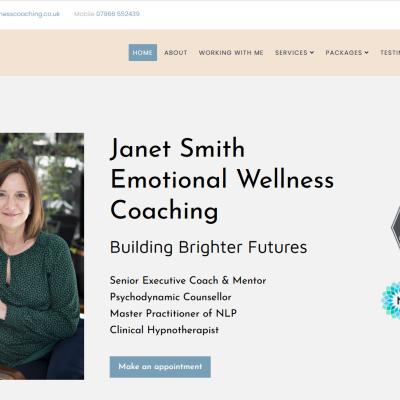Click the Master Practitioner of NLP line
Image resolution: width=400 pixels, height=400 pixels.
[x=173, y=313]
